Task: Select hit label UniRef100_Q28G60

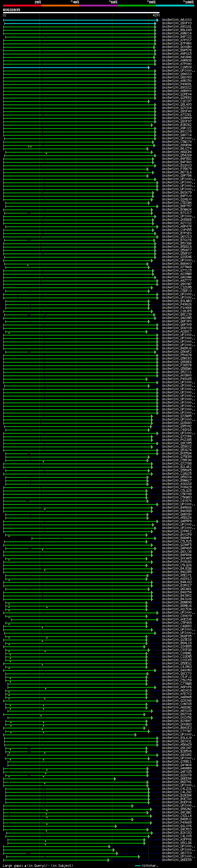Action: click(x=177, y=423)
